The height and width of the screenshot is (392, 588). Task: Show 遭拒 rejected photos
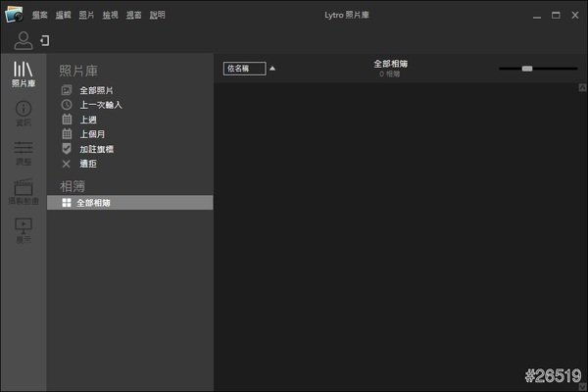pyautogui.click(x=87, y=164)
